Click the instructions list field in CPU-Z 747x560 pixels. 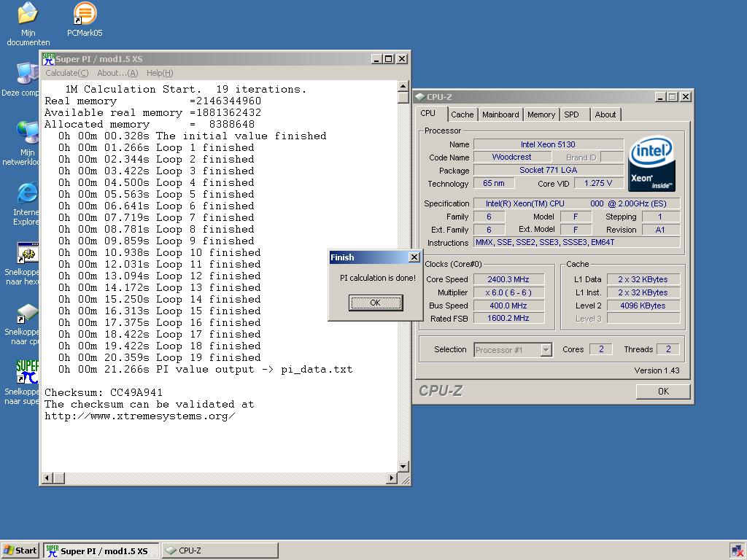tap(576, 242)
